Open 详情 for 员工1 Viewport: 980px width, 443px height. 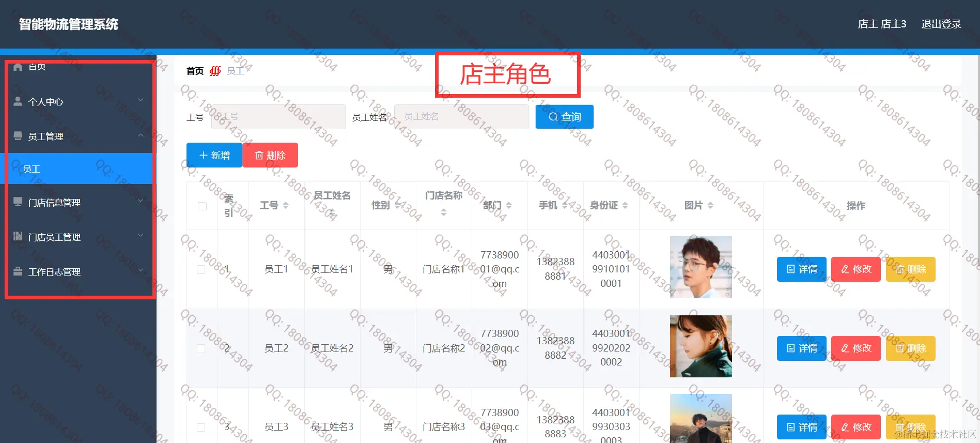(801, 269)
